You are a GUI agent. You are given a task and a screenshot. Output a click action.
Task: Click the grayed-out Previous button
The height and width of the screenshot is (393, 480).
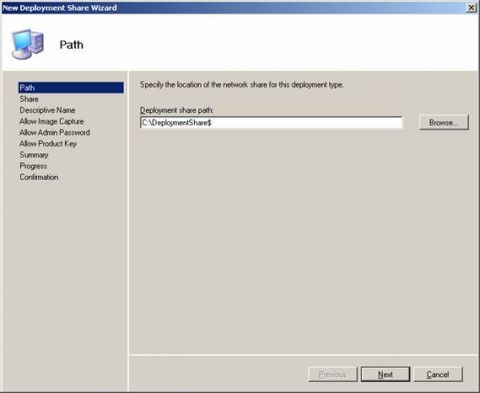tap(333, 374)
